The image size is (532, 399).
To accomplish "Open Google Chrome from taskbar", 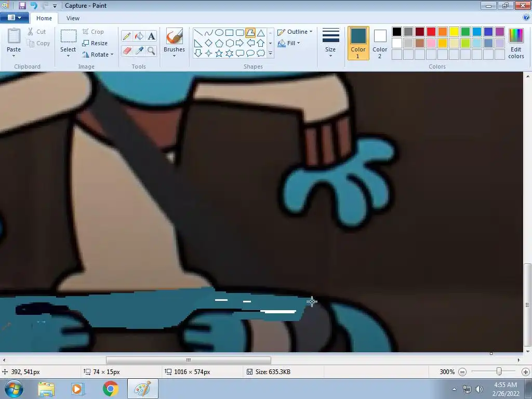I will [x=111, y=389].
